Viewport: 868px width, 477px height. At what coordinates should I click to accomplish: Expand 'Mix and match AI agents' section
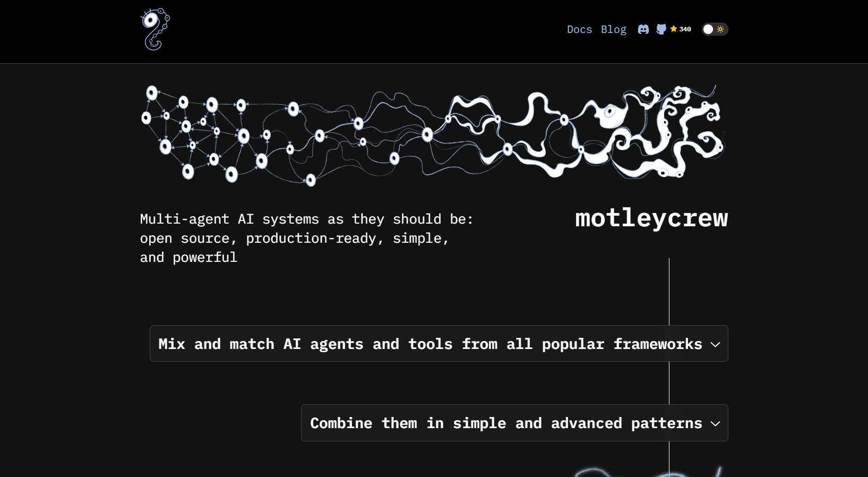pos(439,344)
